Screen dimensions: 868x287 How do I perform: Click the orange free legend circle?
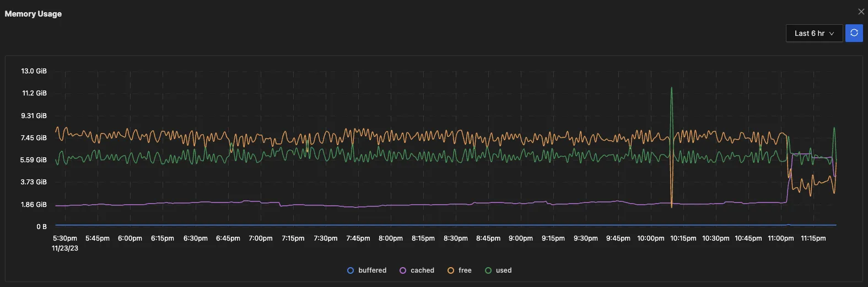coord(451,270)
